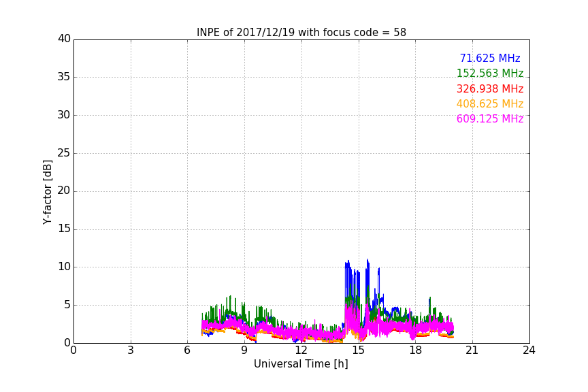This screenshot has width=588, height=392.
Task: Select the 609.125 MHz legend label
Action: (x=490, y=118)
